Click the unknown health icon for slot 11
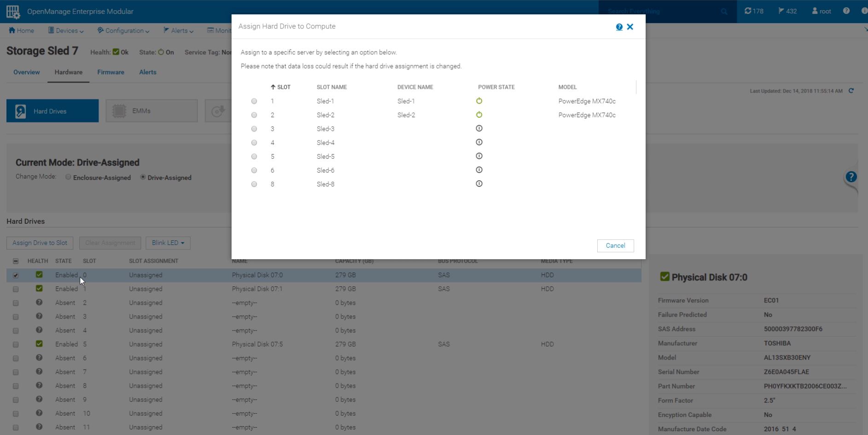 pyautogui.click(x=39, y=427)
